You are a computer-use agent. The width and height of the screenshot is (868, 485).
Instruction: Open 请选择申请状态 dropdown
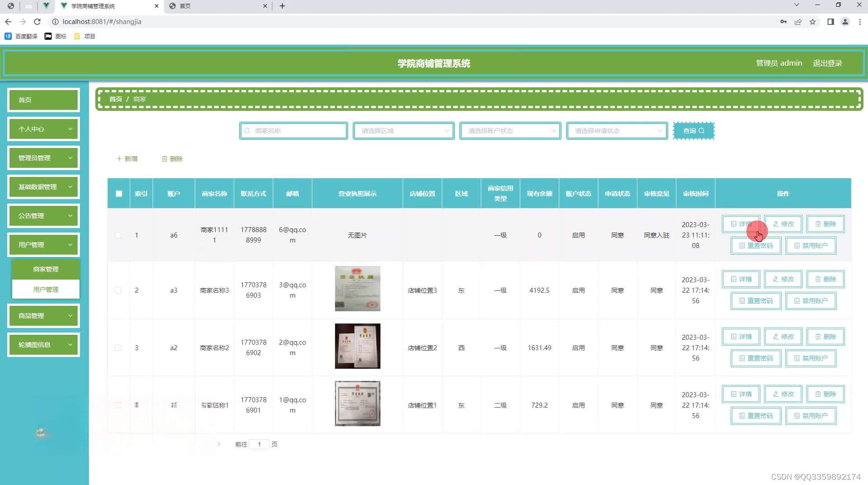click(617, 131)
